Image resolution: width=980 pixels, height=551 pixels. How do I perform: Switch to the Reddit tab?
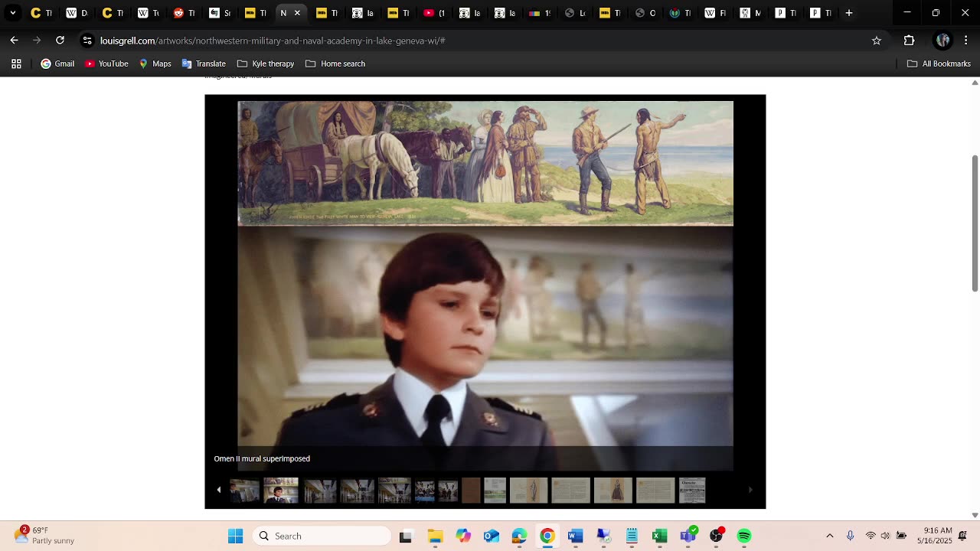(184, 13)
